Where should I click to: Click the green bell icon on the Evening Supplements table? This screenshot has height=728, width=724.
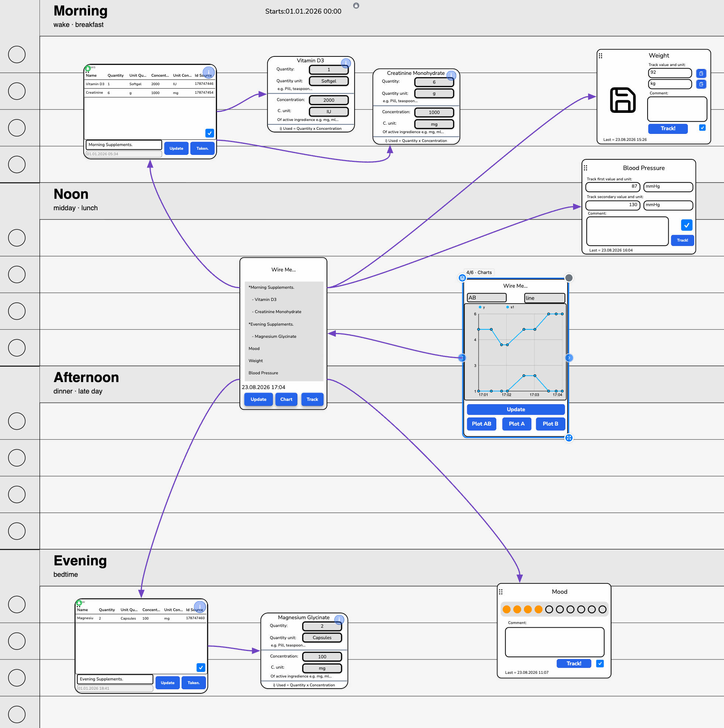point(79,603)
